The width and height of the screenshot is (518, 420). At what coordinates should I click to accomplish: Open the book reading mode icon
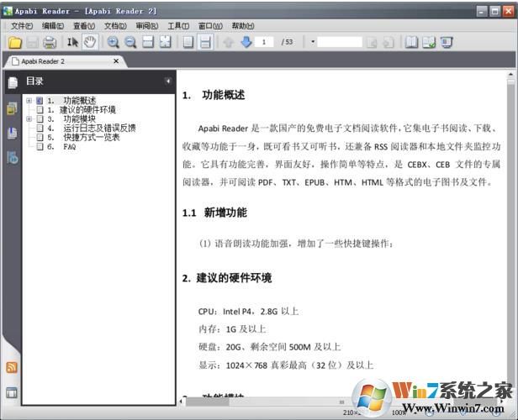coord(411,42)
